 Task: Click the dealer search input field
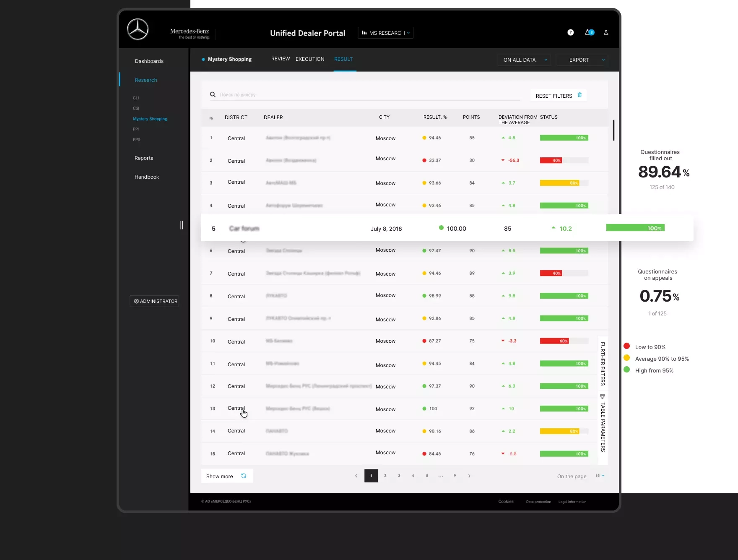[x=335, y=94]
